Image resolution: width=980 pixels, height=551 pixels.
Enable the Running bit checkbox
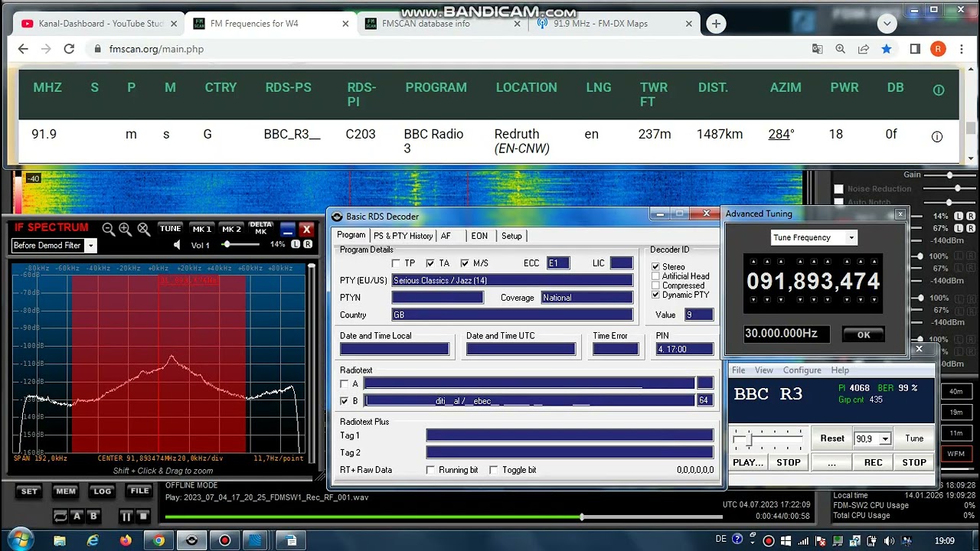(430, 470)
